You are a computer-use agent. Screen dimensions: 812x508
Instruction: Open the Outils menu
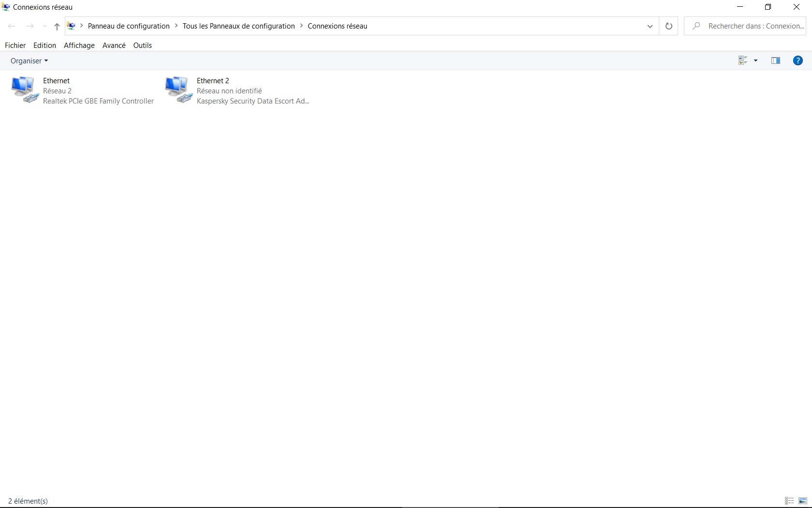coord(143,45)
